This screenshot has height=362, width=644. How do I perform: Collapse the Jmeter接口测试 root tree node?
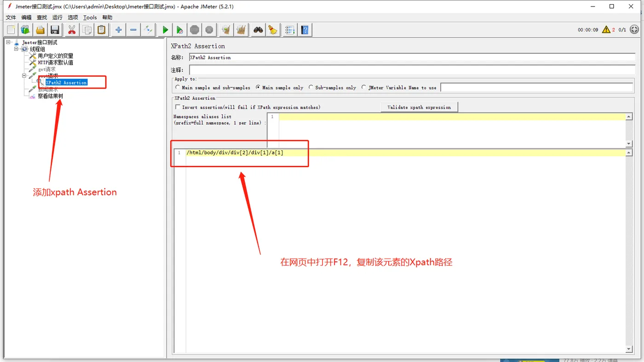click(8, 42)
